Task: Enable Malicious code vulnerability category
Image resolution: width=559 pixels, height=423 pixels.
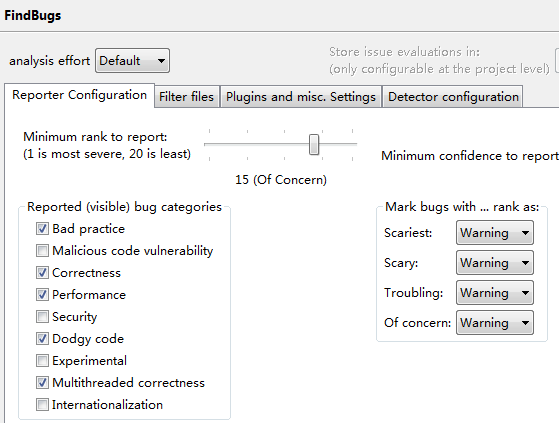Action: [x=42, y=251]
